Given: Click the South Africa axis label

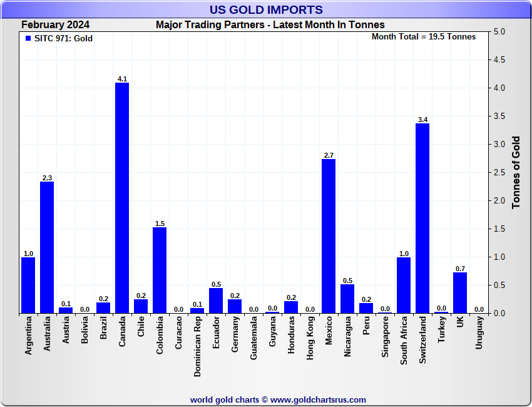Looking at the screenshot, I should click(x=404, y=341).
